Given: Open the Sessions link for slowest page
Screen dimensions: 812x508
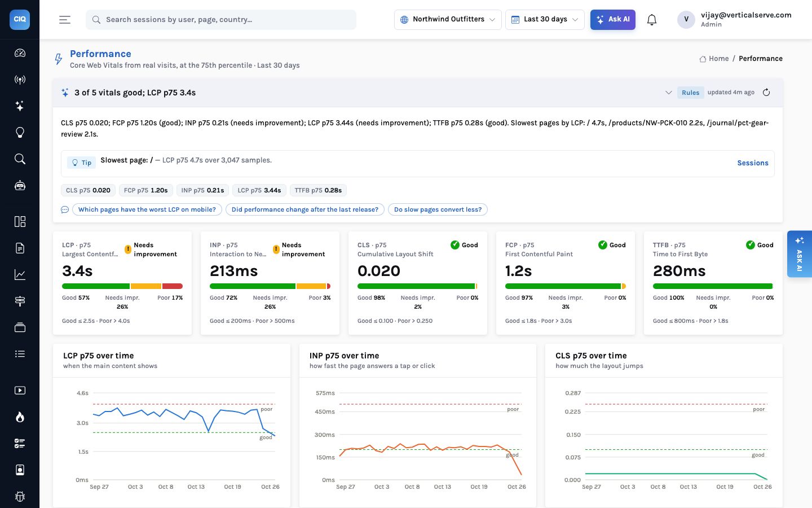Looking at the screenshot, I should pyautogui.click(x=753, y=163).
